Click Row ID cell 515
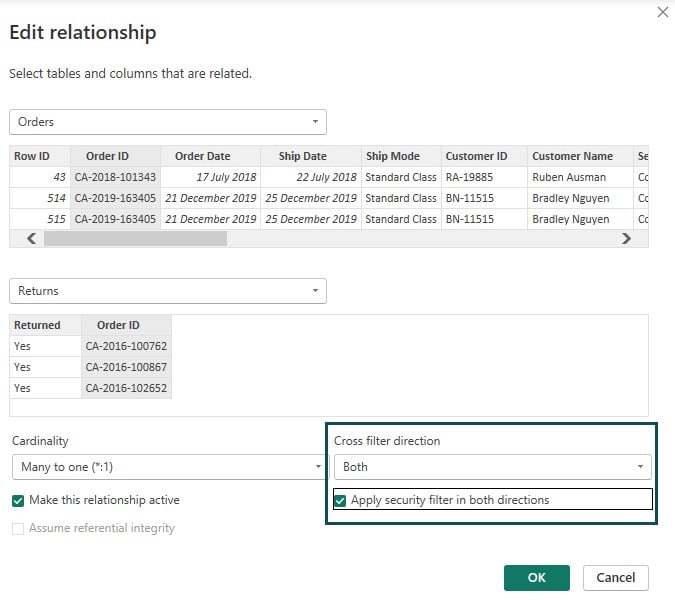The width and height of the screenshot is (675, 600). click(40, 219)
